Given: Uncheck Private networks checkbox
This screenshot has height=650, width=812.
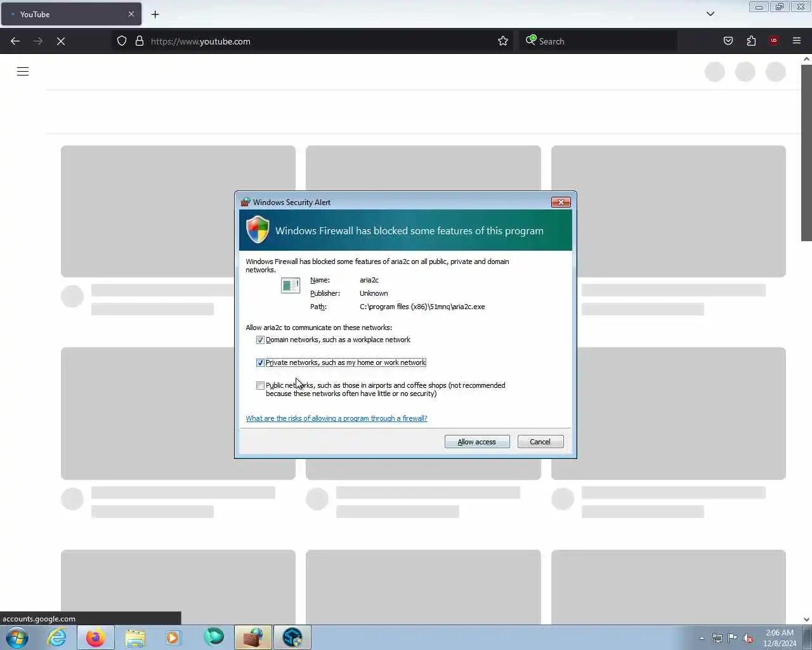Looking at the screenshot, I should tap(260, 363).
